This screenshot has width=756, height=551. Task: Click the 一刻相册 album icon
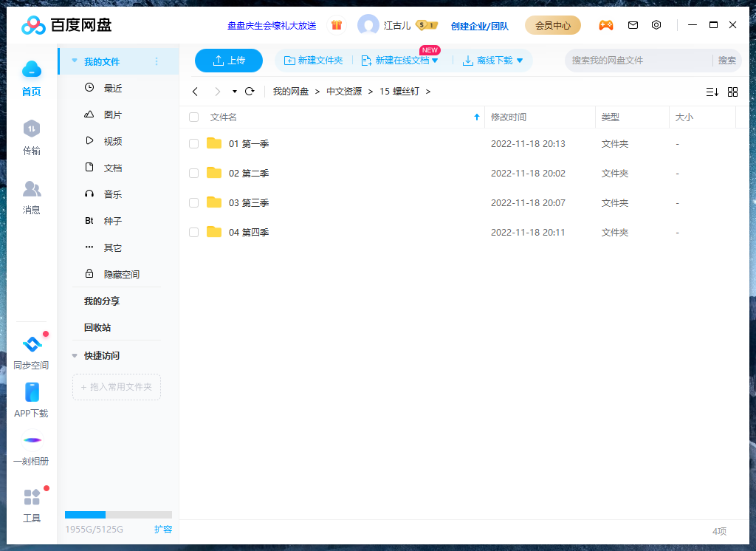pyautogui.click(x=32, y=440)
